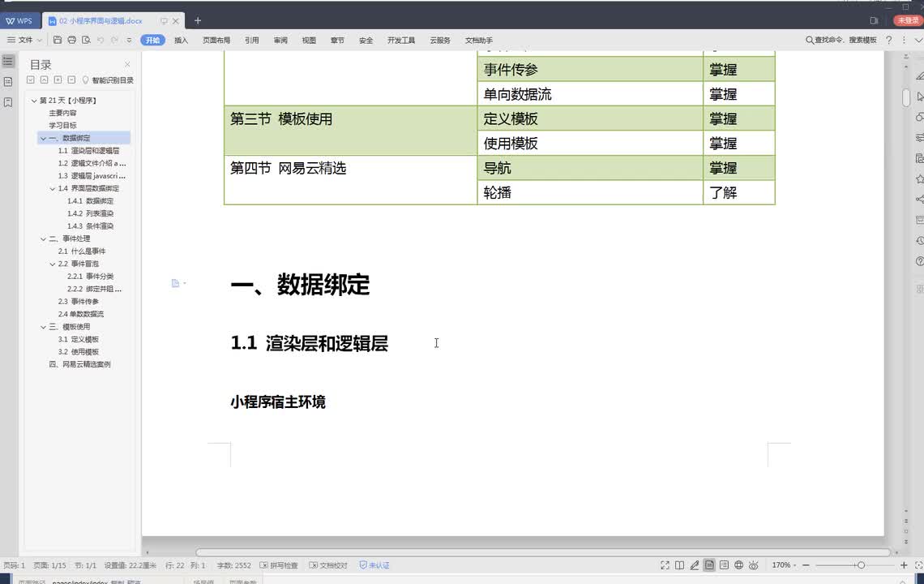Click the Print icon in quick access toolbar
Viewport: 924px width, 584px height.
pyautogui.click(x=72, y=40)
